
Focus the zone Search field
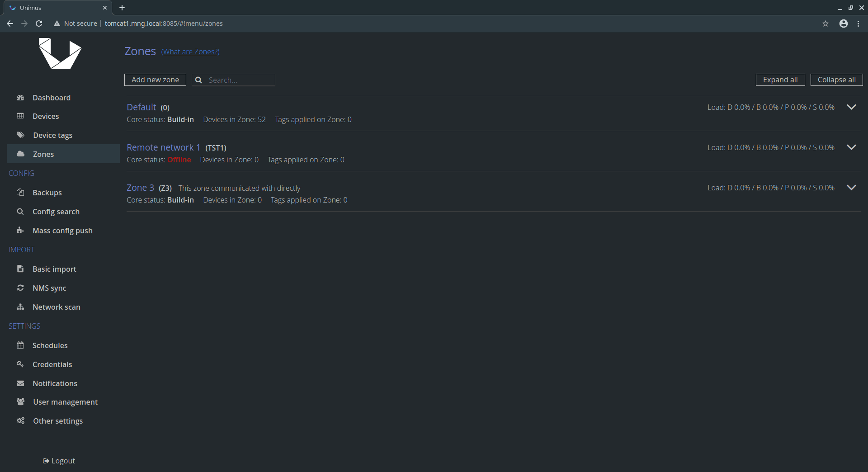(240, 80)
